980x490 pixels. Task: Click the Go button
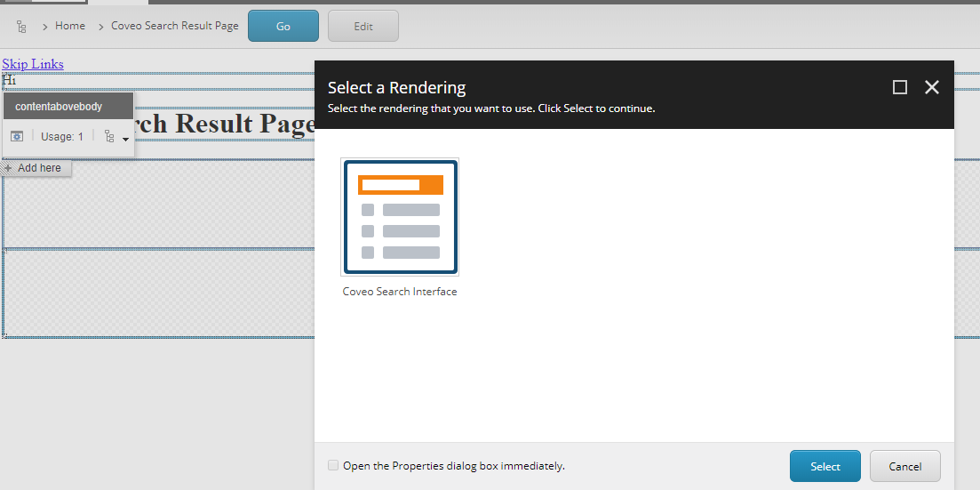pyautogui.click(x=283, y=27)
